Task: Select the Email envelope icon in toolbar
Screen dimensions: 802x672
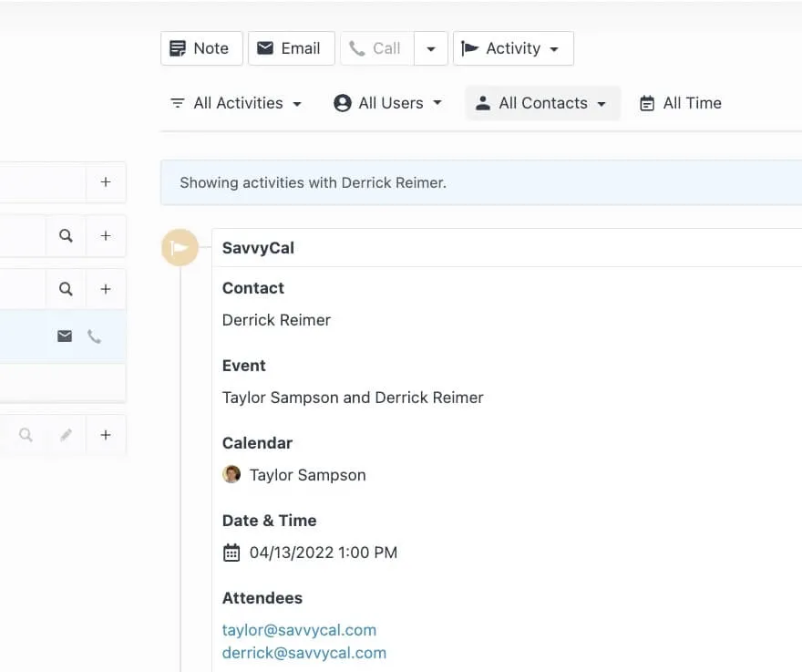Action: tap(267, 47)
